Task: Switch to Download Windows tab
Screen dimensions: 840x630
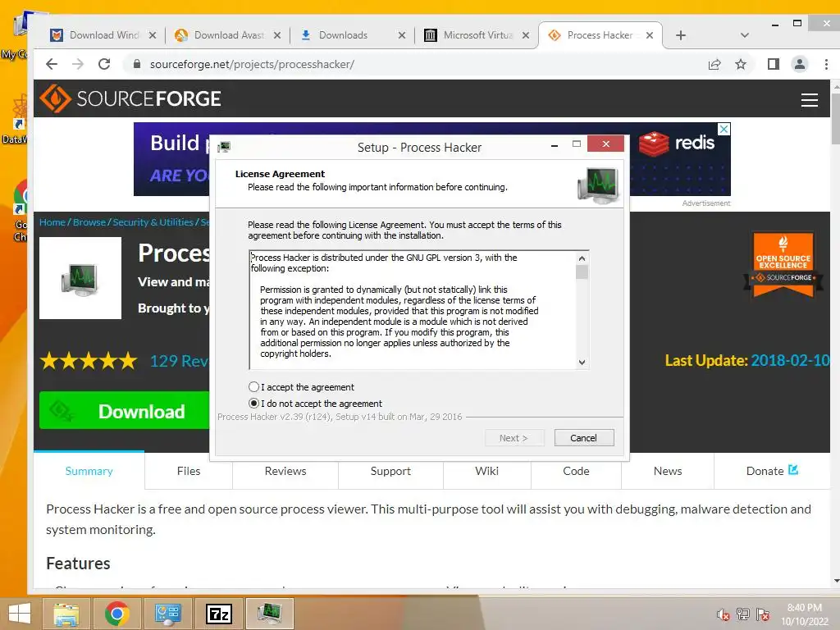Action: [x=103, y=35]
